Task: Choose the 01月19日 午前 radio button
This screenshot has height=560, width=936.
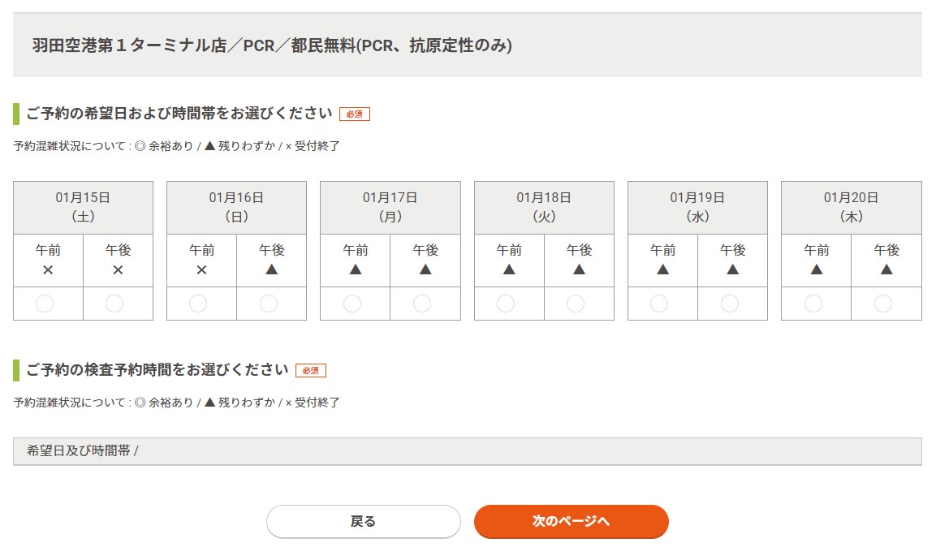Action: click(x=659, y=304)
